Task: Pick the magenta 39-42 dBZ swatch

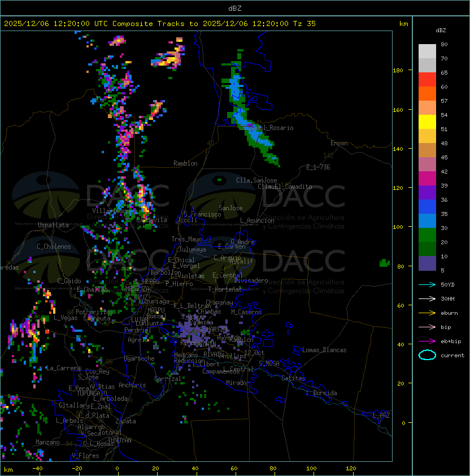Action: [x=427, y=179]
